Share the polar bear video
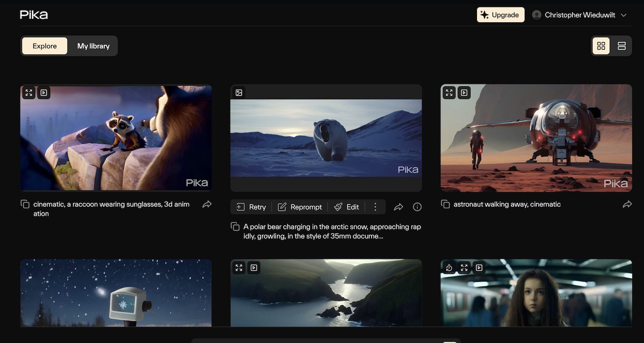 click(398, 207)
